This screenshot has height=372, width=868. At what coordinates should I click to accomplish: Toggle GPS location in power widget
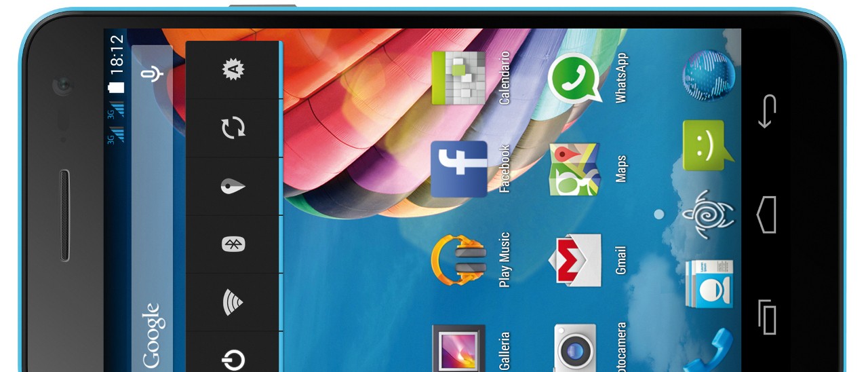[x=233, y=186]
